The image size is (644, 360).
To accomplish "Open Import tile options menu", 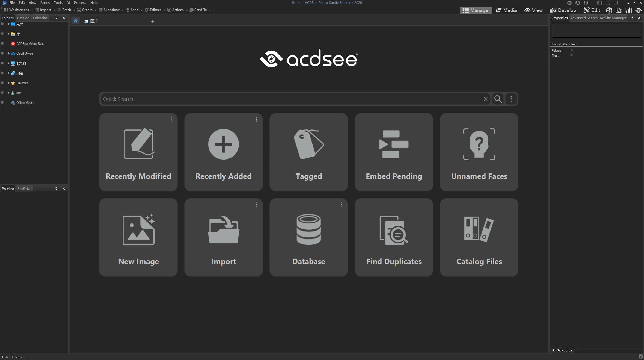I will pyautogui.click(x=256, y=205).
